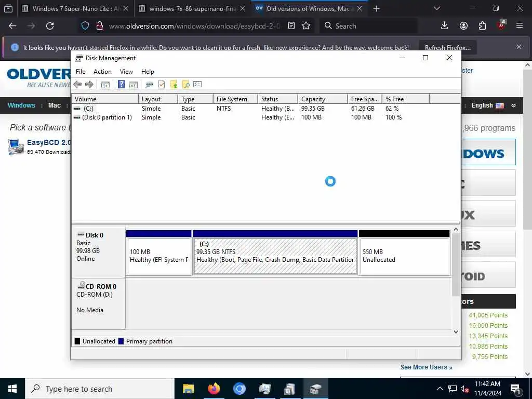Reload the page in Firefox
The image size is (532, 399).
point(50,26)
